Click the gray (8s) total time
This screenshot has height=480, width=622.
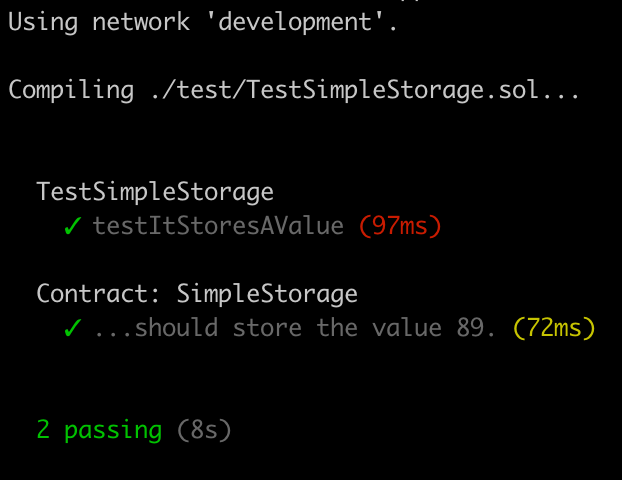(204, 430)
